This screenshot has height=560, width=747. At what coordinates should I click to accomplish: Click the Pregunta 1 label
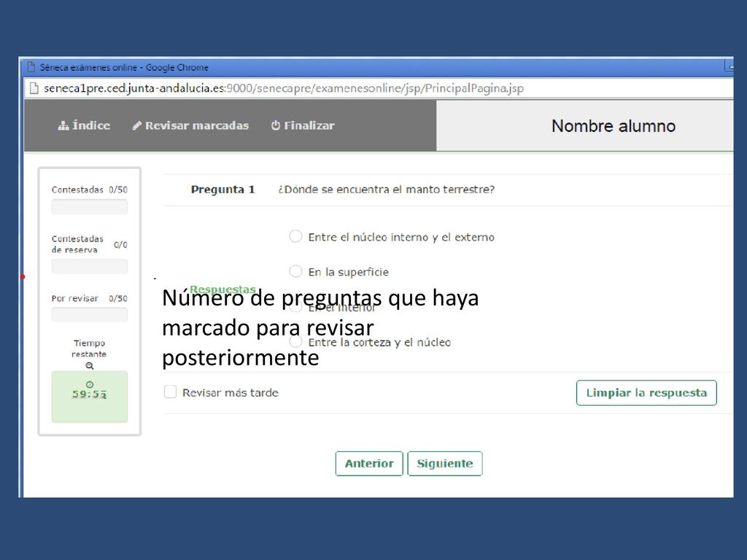[x=223, y=190]
